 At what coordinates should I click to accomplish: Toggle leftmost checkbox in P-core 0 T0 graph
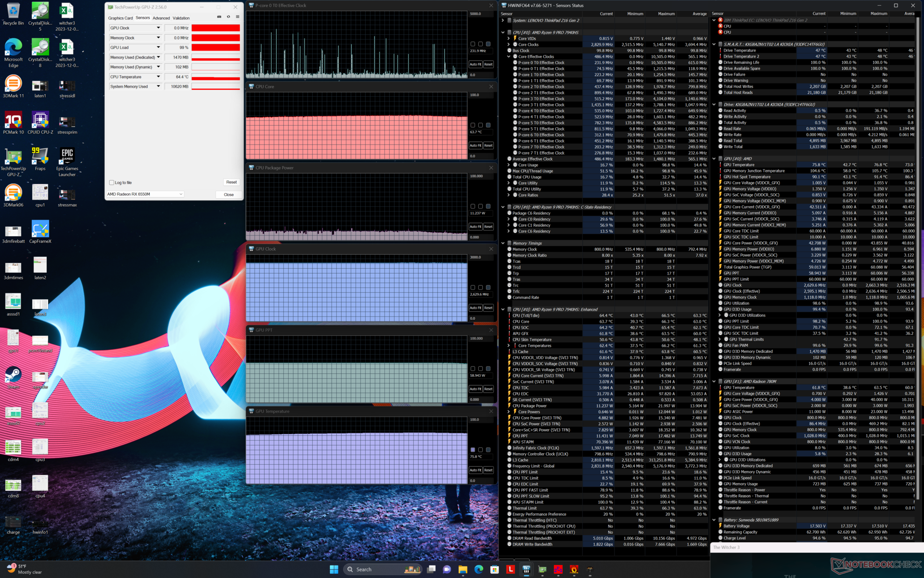473,44
